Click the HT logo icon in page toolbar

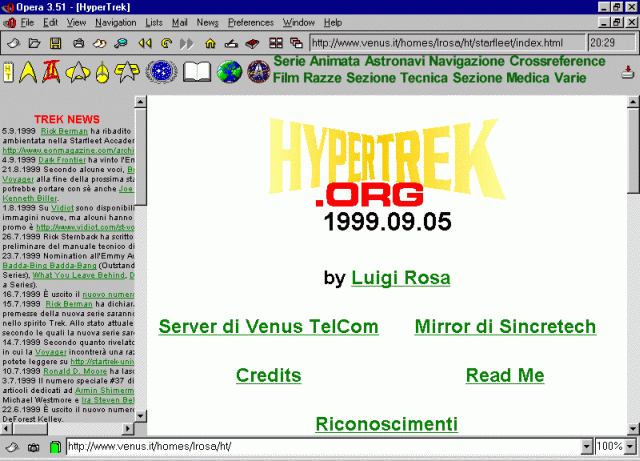pos(8,72)
